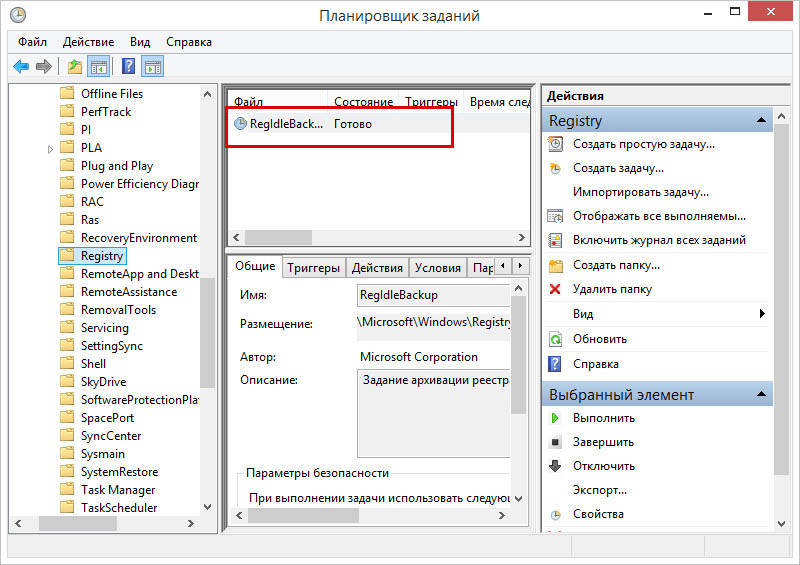Click the Описание text box
The width and height of the screenshot is (800, 565).
433,413
